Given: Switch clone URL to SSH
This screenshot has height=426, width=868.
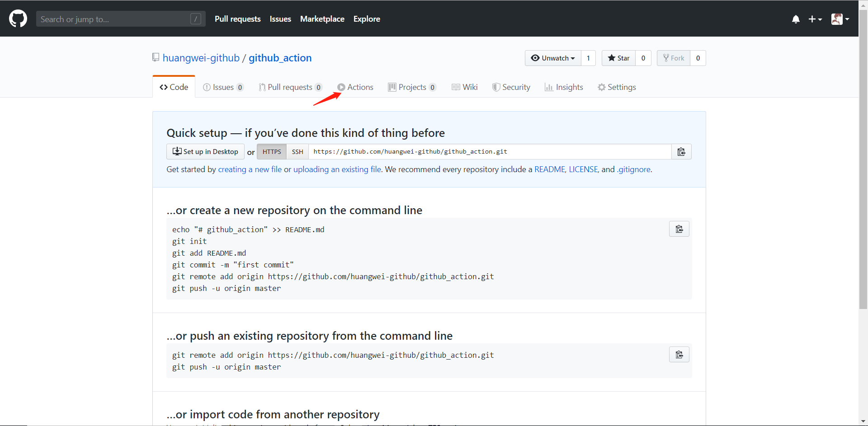Looking at the screenshot, I should pos(297,151).
